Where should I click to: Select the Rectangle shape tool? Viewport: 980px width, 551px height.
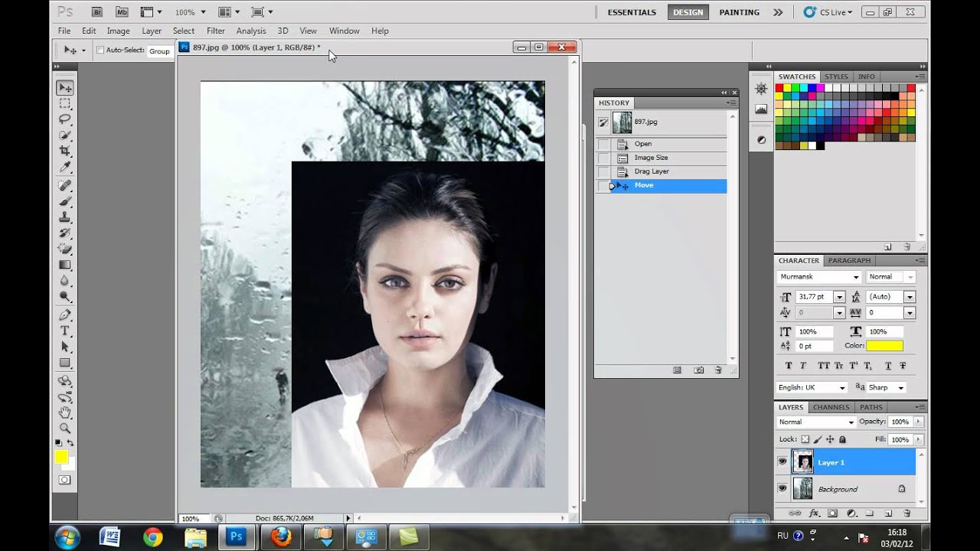point(65,364)
